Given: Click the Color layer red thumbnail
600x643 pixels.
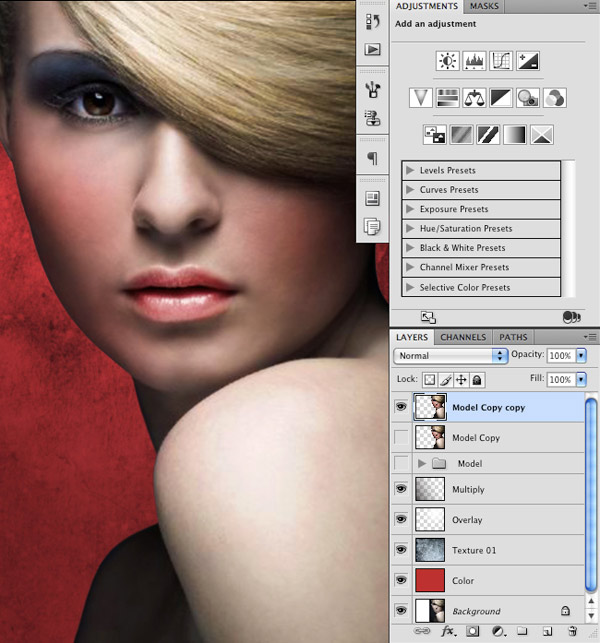Looking at the screenshot, I should [x=428, y=580].
